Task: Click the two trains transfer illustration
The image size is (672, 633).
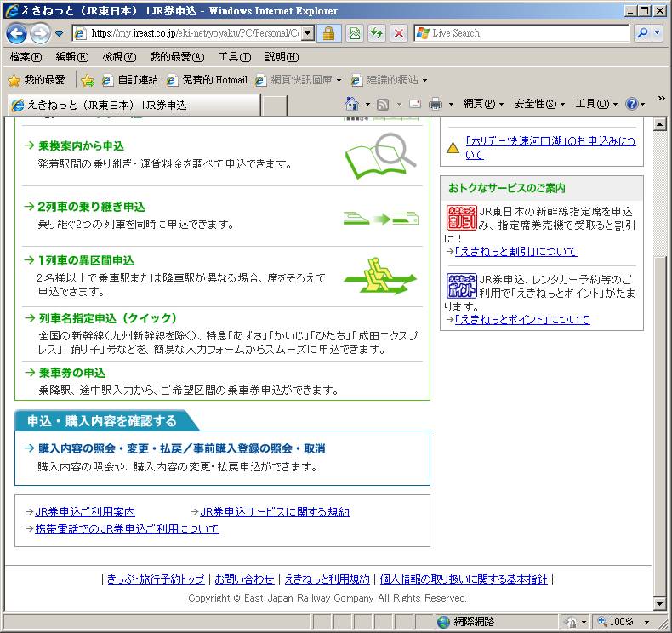Action: [380, 219]
